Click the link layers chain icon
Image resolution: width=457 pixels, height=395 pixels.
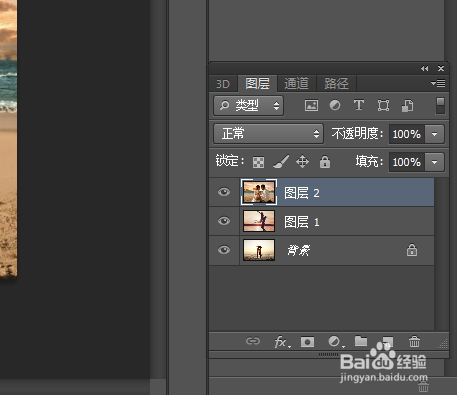click(253, 341)
